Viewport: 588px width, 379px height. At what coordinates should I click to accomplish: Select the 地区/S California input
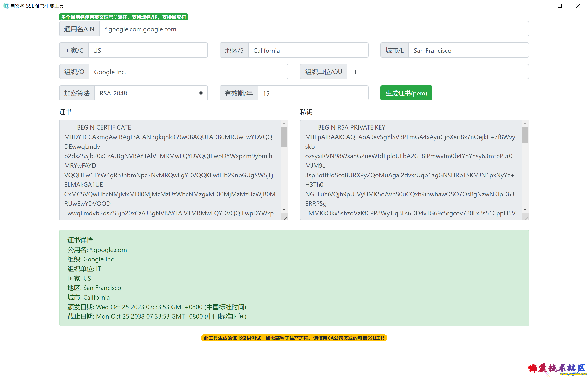pos(308,50)
